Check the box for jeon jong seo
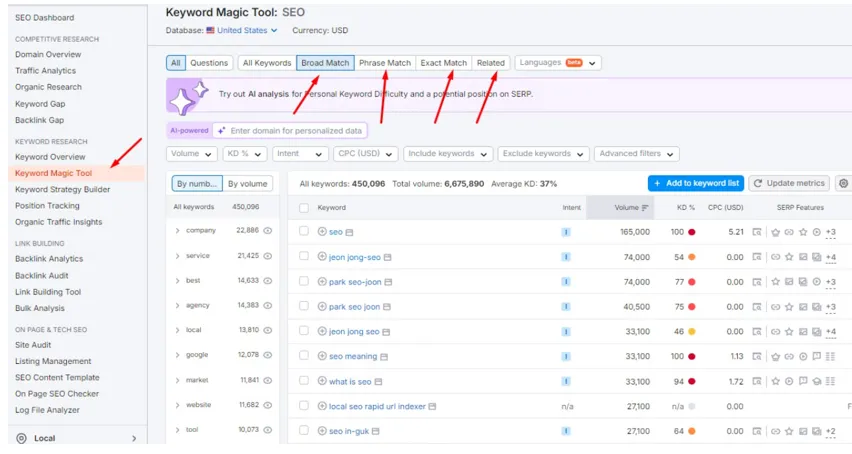Image resolution: width=852 pixels, height=454 pixels. click(x=304, y=331)
